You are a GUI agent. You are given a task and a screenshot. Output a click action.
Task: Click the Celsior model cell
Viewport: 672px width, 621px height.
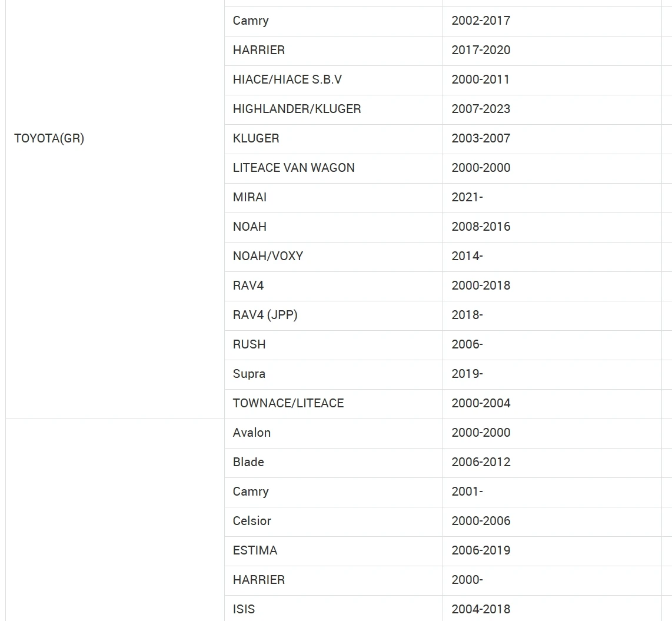pos(252,521)
